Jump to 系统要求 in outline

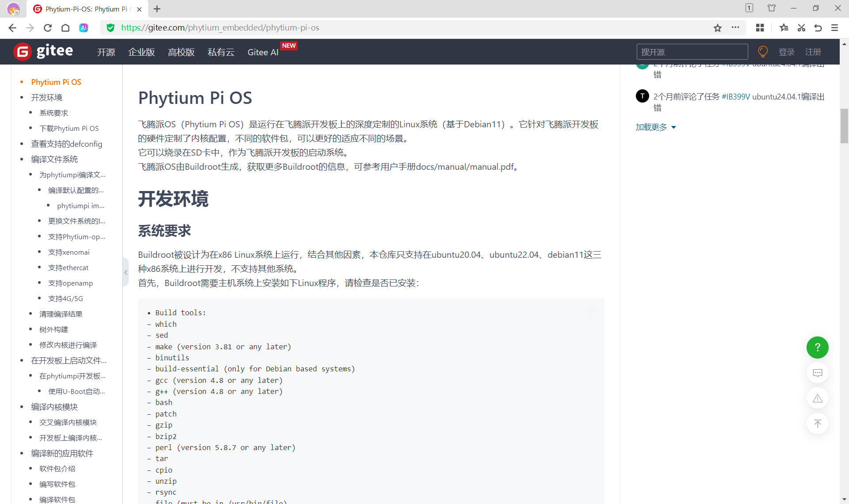[x=54, y=113]
